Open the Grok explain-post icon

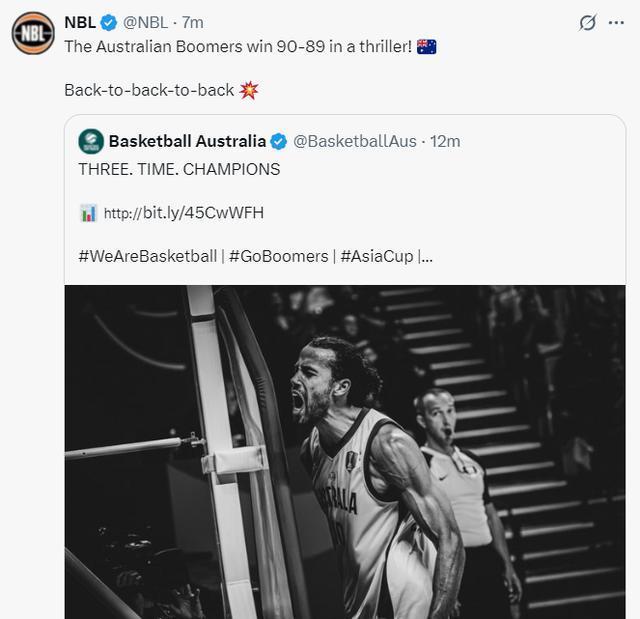(x=588, y=22)
